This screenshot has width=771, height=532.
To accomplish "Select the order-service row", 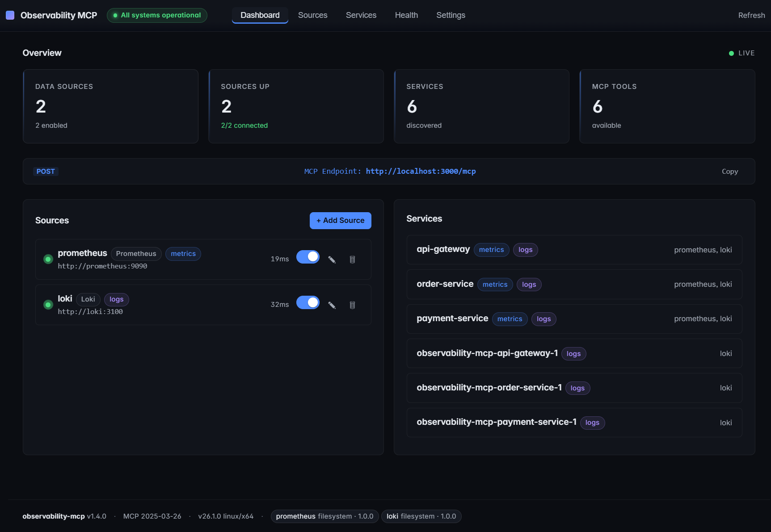I will (x=574, y=285).
